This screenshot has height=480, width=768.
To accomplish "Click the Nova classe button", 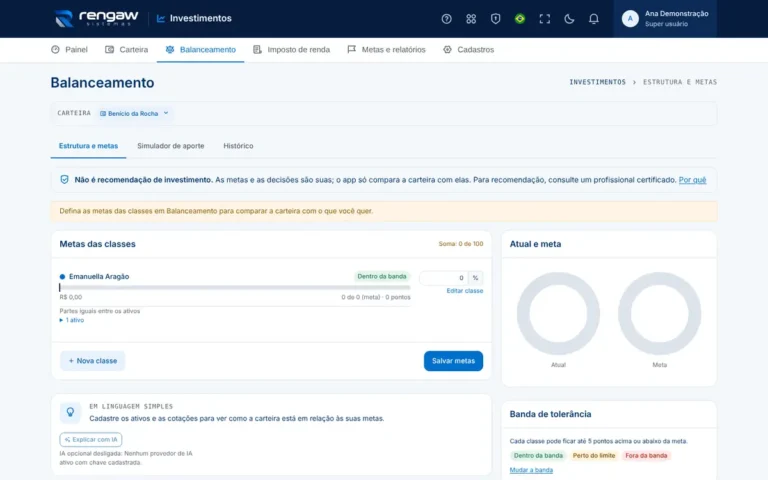I will [93, 361].
